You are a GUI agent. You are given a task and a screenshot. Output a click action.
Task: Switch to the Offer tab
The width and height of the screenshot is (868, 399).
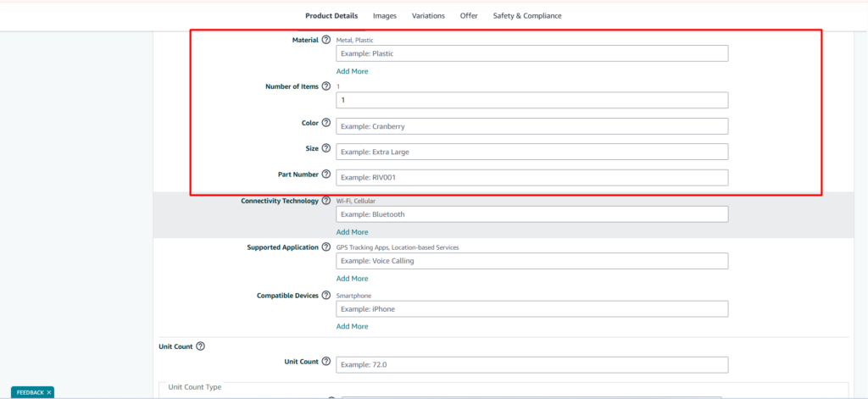[x=469, y=16]
